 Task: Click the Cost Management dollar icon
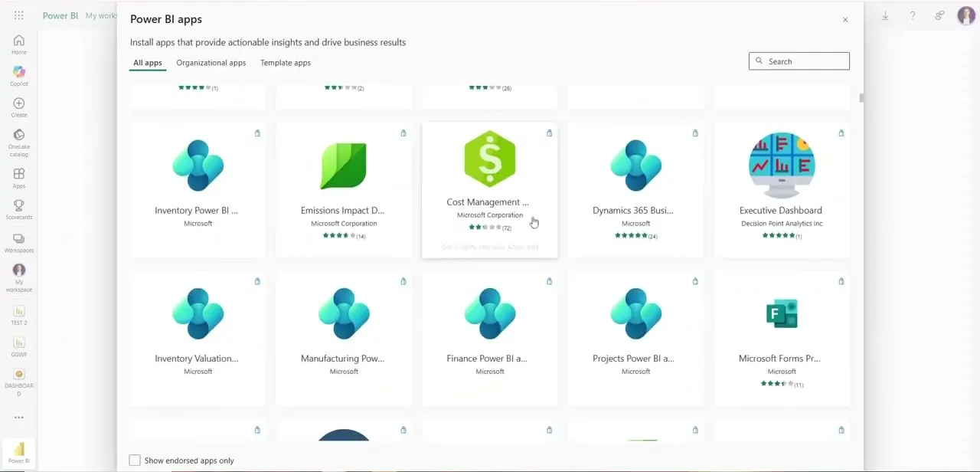click(490, 159)
